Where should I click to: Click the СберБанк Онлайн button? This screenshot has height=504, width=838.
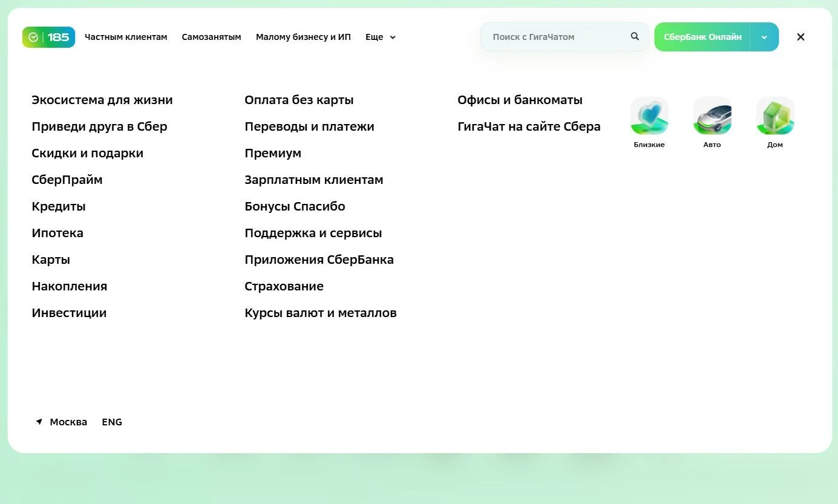coord(702,37)
